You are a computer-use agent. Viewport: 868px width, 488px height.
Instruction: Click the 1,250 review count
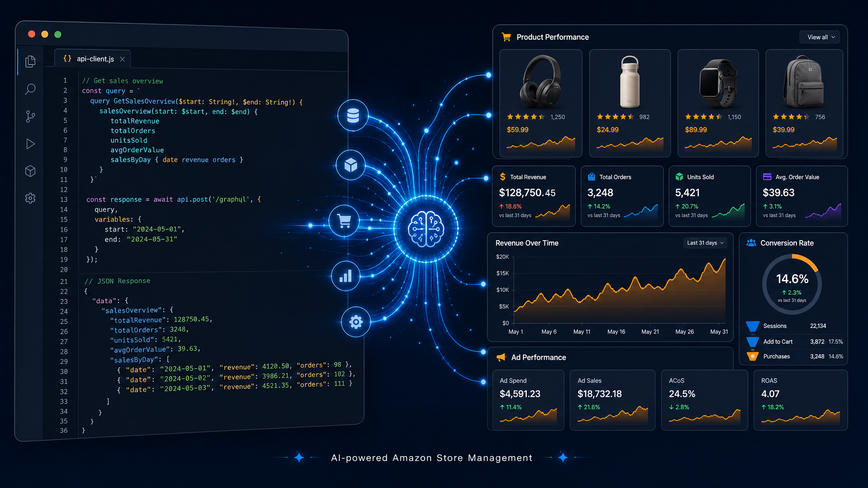tap(558, 117)
